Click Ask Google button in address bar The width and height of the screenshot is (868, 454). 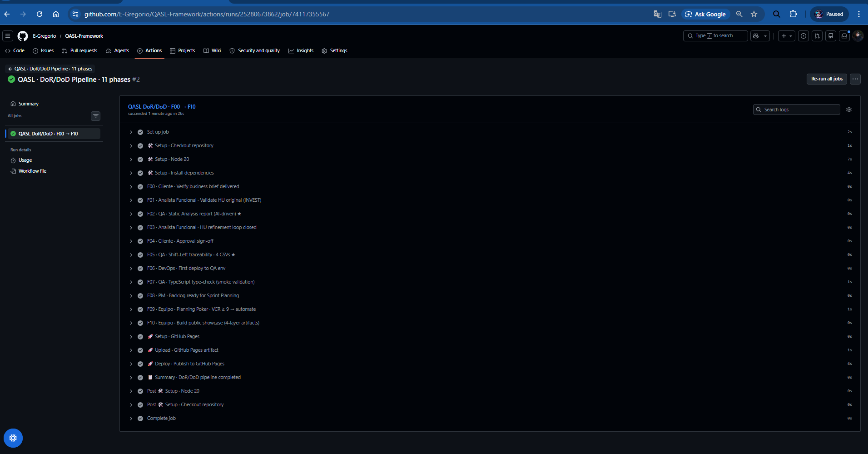[705, 14]
